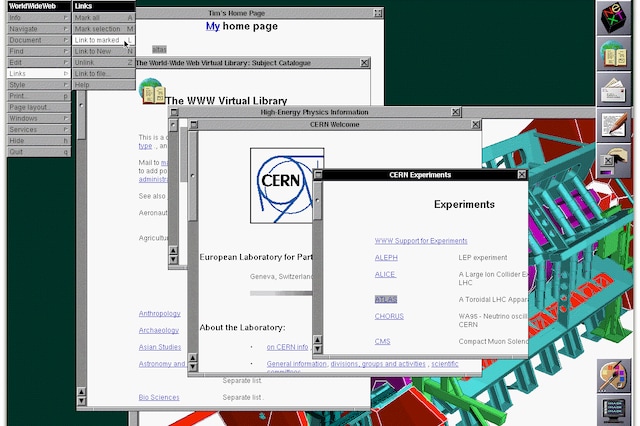
Task: Open the Document submenu
Action: coord(39,40)
